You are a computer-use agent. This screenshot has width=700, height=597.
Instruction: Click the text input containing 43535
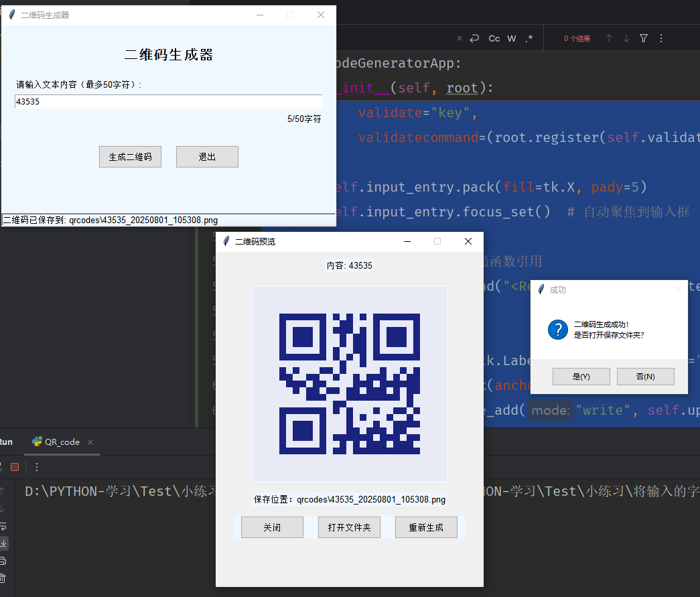[168, 101]
